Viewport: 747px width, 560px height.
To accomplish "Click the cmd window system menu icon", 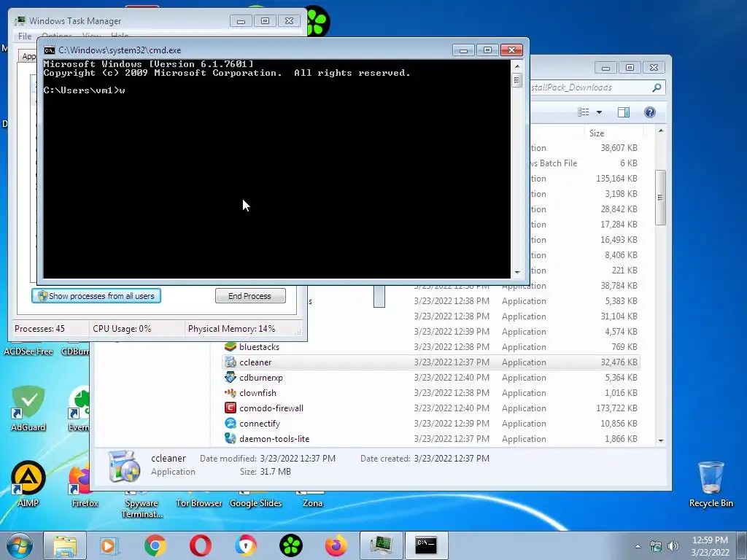I will 49,50.
